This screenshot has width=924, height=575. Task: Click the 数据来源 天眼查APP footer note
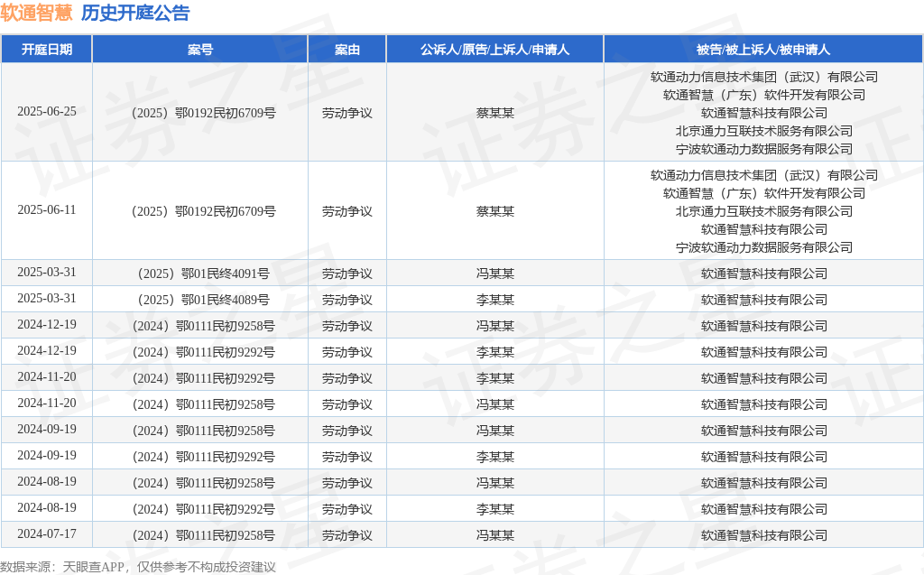[x=138, y=567]
